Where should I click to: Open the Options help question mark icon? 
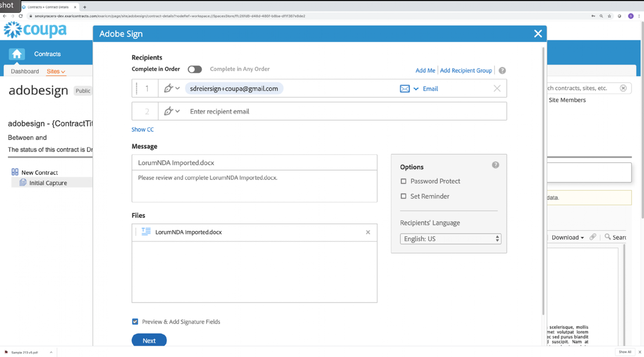tap(495, 165)
